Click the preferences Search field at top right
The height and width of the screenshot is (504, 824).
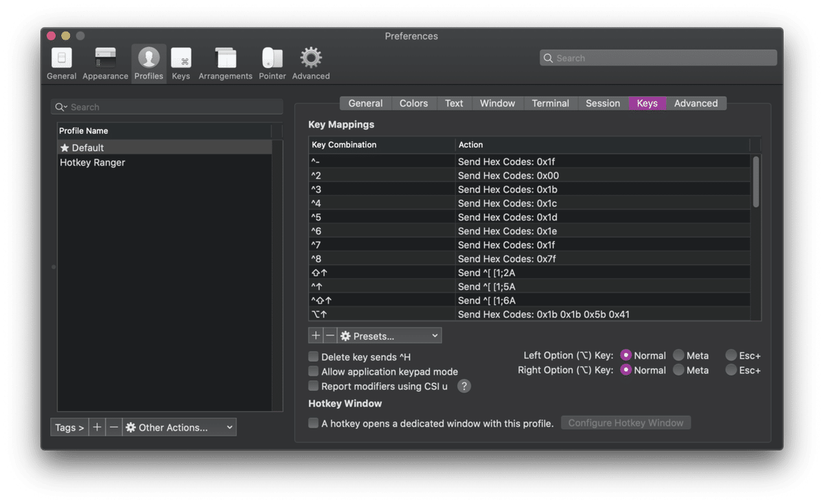point(659,58)
